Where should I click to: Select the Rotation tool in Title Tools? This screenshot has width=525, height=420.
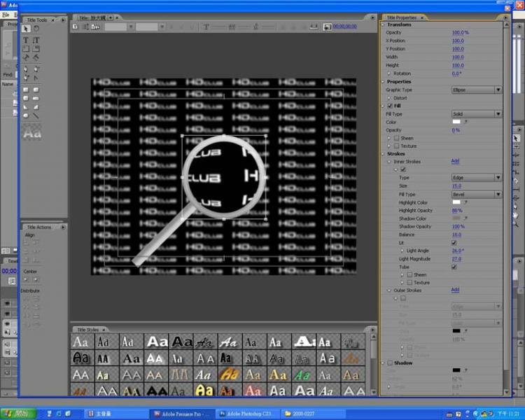(36, 29)
